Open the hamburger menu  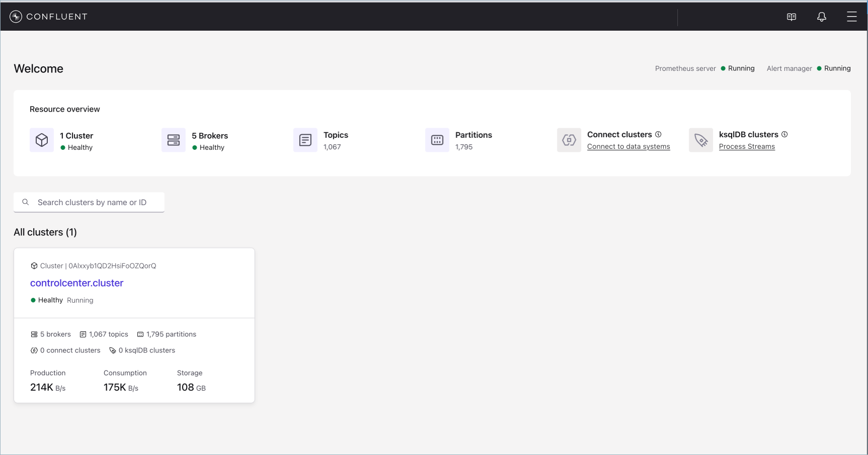tap(851, 17)
